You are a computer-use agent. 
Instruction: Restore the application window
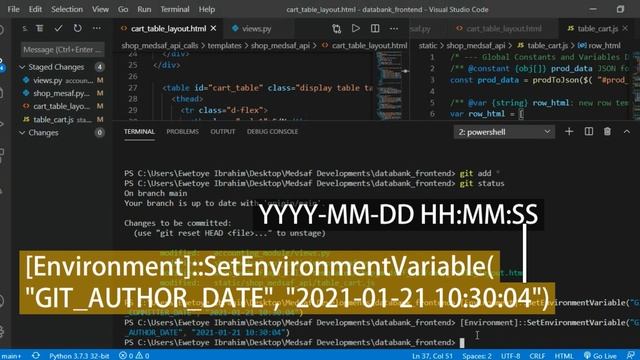[x=620, y=9]
